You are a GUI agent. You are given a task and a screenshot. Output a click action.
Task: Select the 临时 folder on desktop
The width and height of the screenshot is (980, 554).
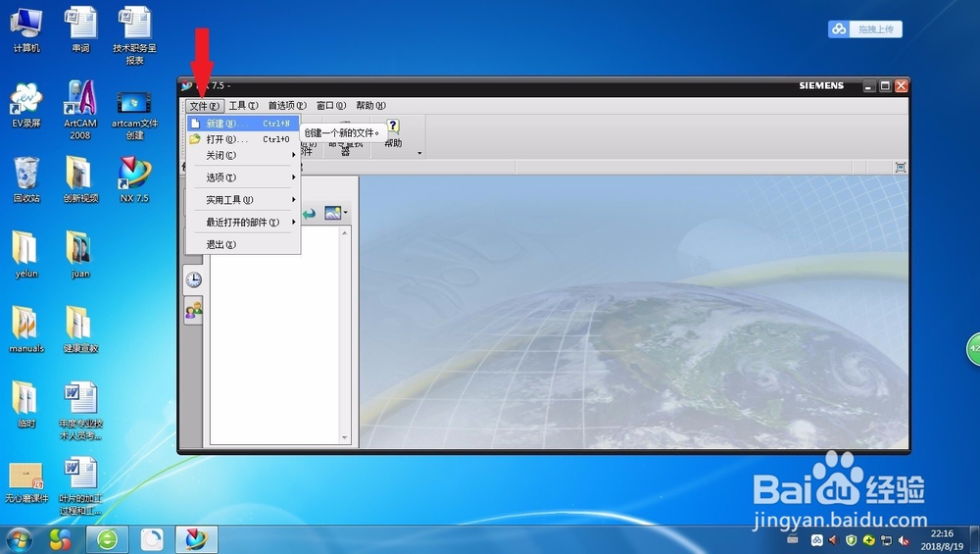26,405
